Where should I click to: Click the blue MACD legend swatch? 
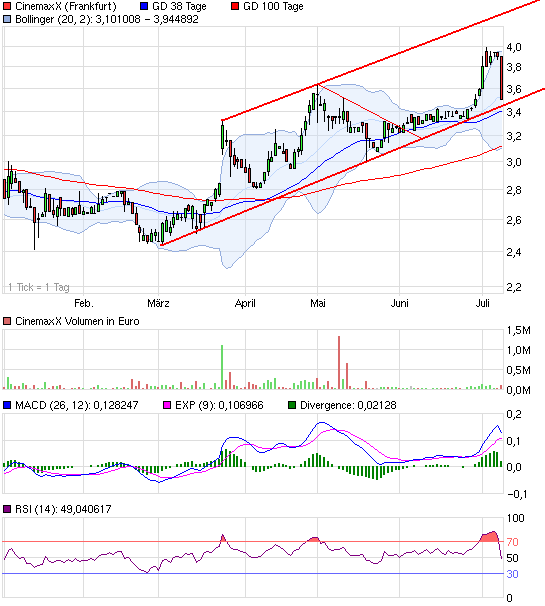7,405
